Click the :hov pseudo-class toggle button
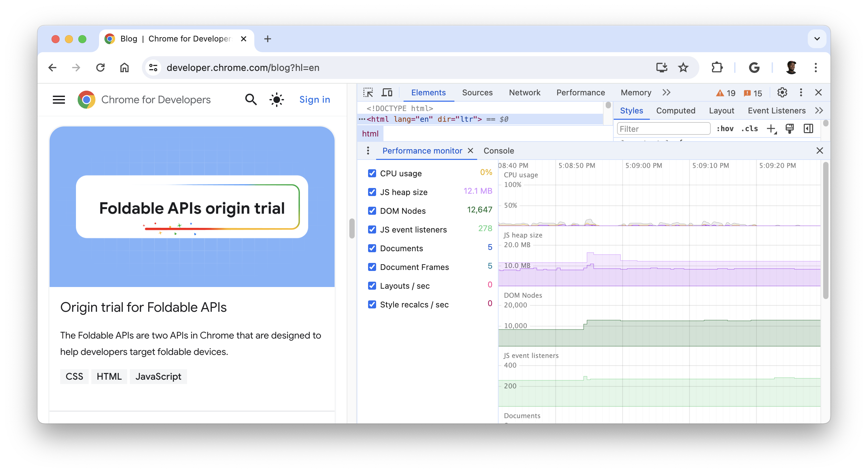 723,129
